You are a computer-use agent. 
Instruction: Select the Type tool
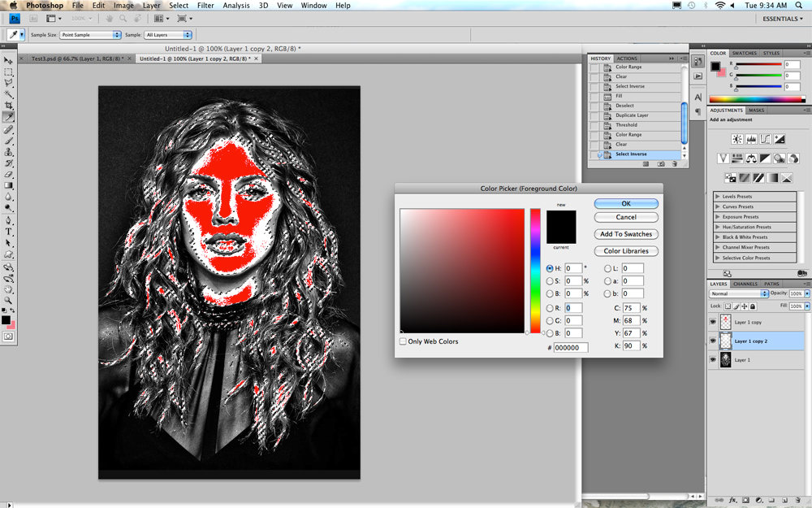8,232
